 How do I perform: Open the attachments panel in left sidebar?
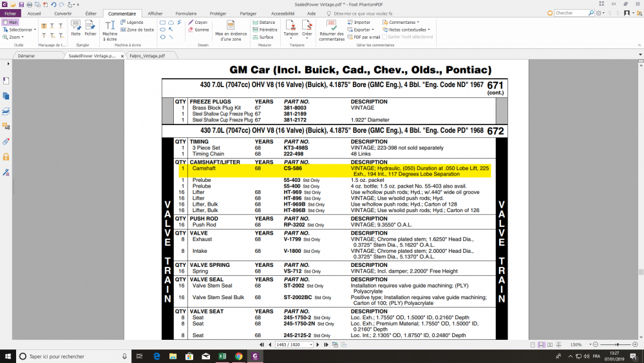pos(6,141)
